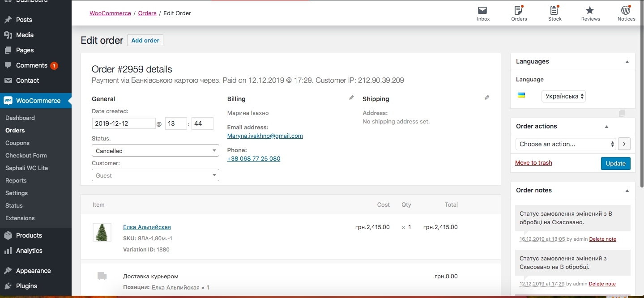The image size is (644, 298).
Task: Click the date created input field
Action: point(124,123)
